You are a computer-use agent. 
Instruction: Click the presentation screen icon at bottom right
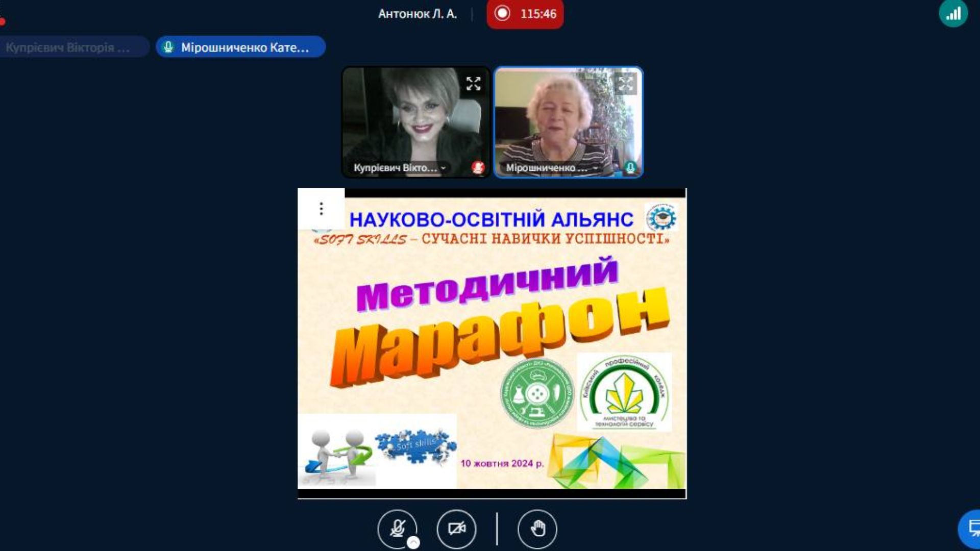tap(972, 528)
